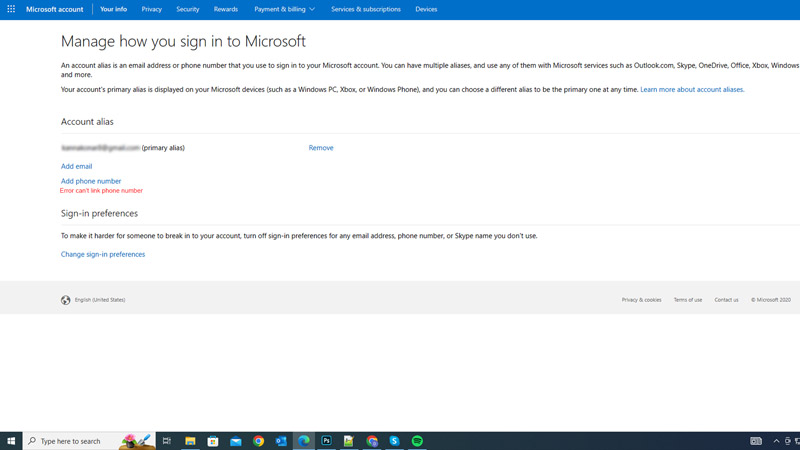Click the Manage how you sign in heading

pyautogui.click(x=183, y=41)
